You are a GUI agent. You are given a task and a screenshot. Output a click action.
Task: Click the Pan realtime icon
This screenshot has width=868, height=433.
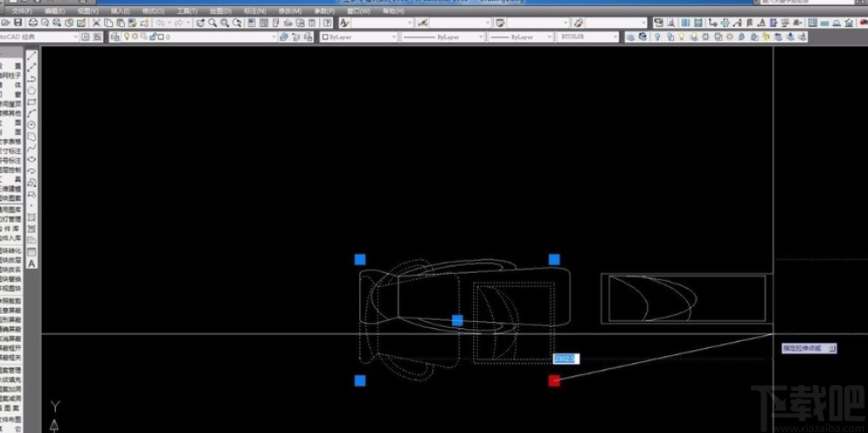200,23
